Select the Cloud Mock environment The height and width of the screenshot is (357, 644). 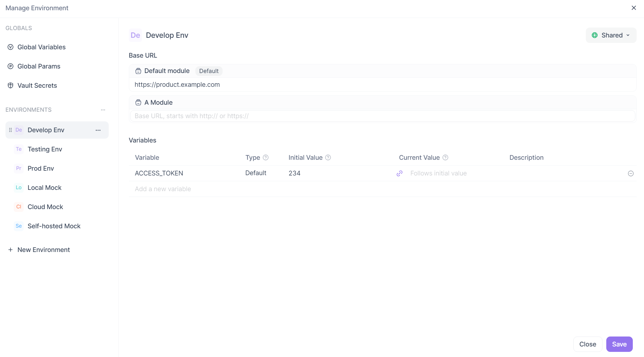tap(45, 207)
